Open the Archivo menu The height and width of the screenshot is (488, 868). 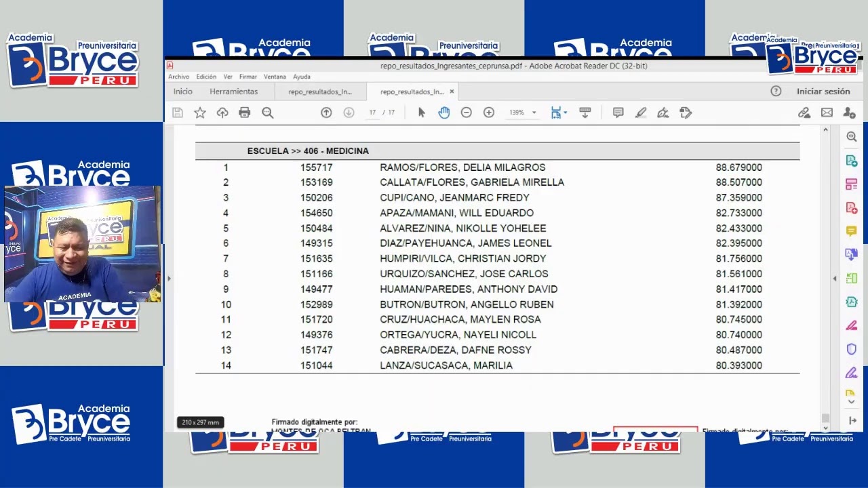[x=179, y=77]
